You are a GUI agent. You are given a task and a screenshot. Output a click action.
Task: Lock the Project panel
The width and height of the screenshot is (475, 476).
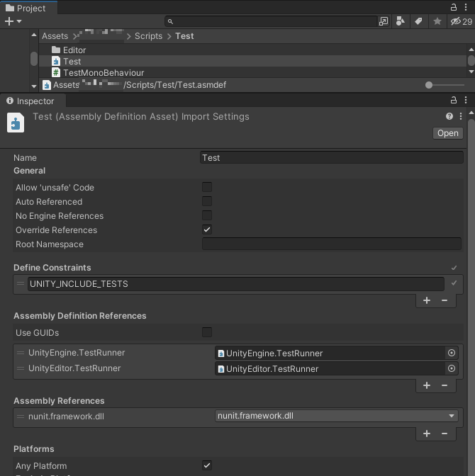(454, 7)
